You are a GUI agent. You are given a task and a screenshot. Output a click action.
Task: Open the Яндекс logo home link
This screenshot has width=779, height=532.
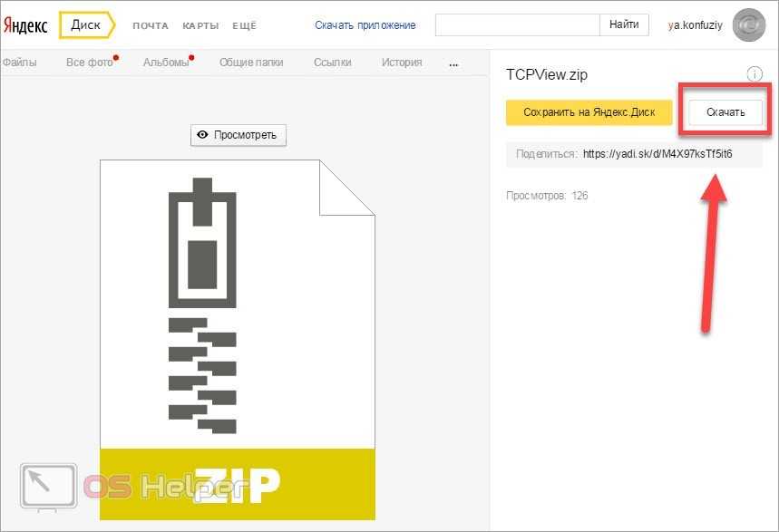click(25, 24)
